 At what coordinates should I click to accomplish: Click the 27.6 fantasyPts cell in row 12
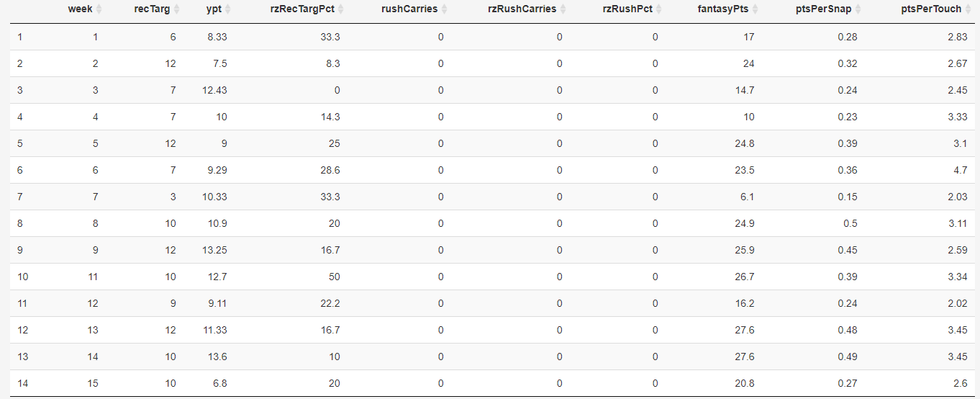click(745, 330)
